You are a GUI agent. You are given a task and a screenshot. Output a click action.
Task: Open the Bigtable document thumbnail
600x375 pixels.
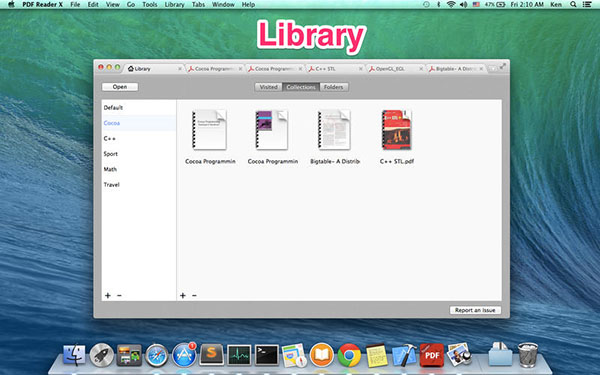click(x=334, y=130)
